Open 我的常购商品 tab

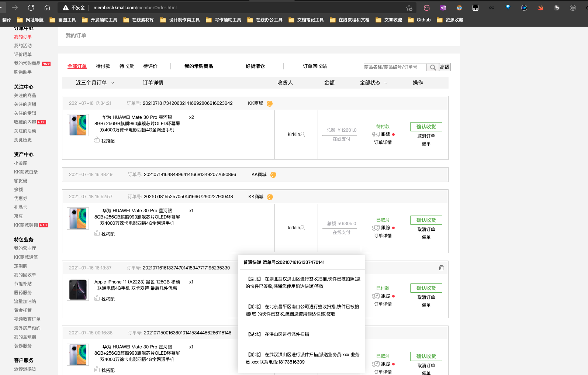click(x=199, y=66)
